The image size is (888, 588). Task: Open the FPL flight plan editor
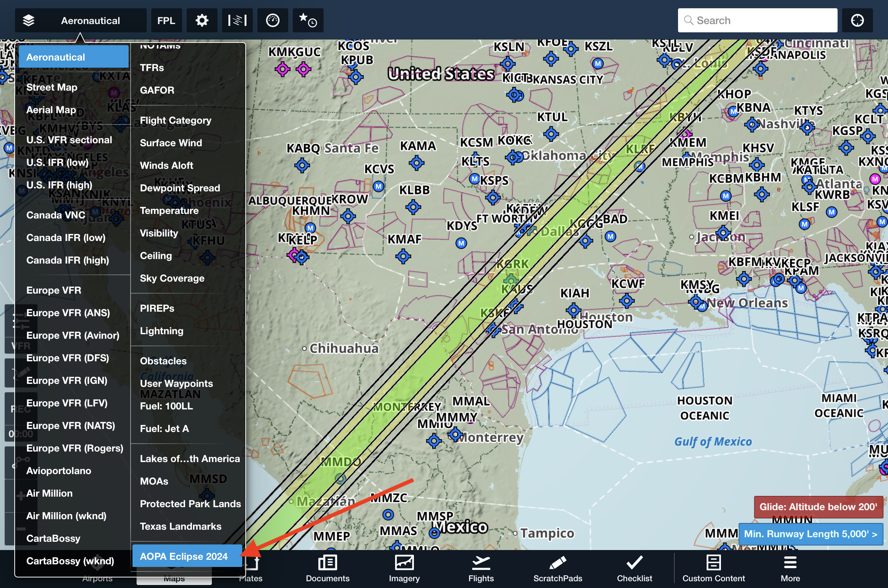pyautogui.click(x=166, y=20)
